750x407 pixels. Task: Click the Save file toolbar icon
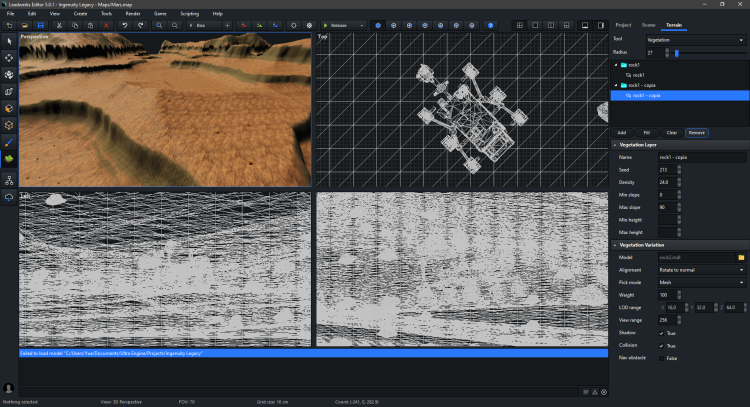(x=39, y=23)
